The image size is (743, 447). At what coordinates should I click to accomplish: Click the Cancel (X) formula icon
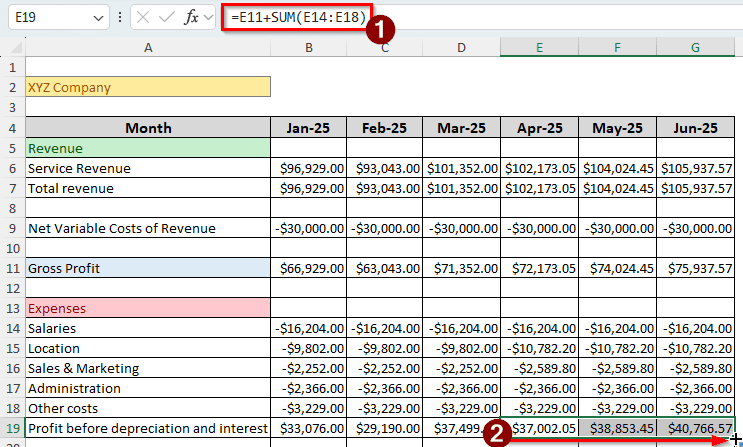click(x=144, y=18)
